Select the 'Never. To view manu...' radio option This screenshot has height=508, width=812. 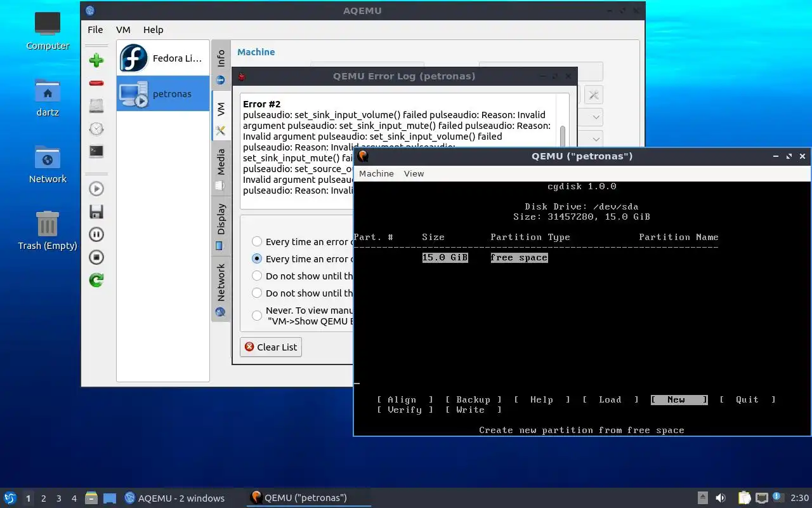tap(257, 316)
